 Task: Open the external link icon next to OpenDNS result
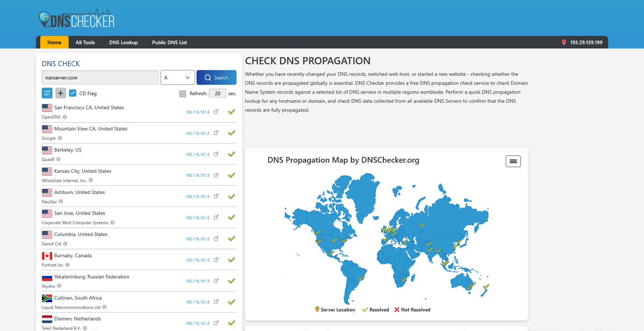216,111
